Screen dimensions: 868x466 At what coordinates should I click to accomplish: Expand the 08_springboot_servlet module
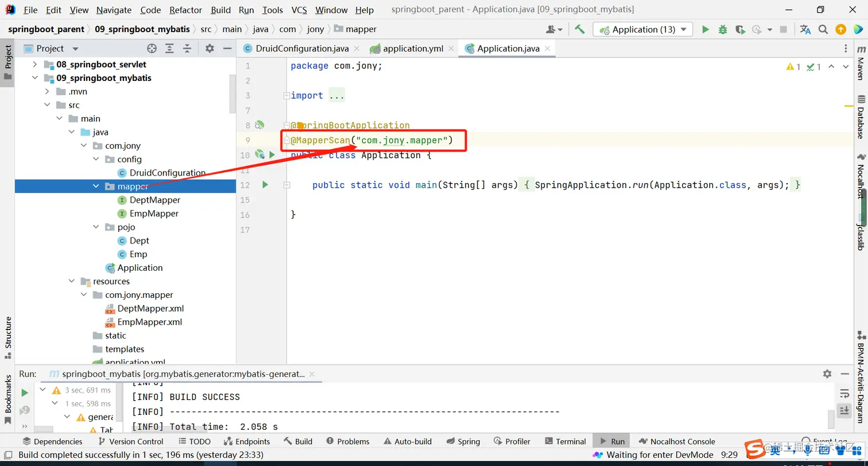coord(35,64)
